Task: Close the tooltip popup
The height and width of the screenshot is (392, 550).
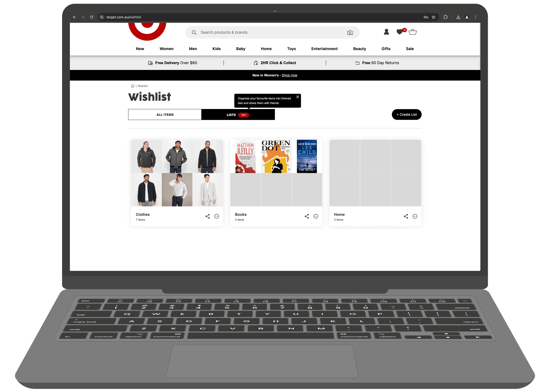Action: pyautogui.click(x=298, y=97)
